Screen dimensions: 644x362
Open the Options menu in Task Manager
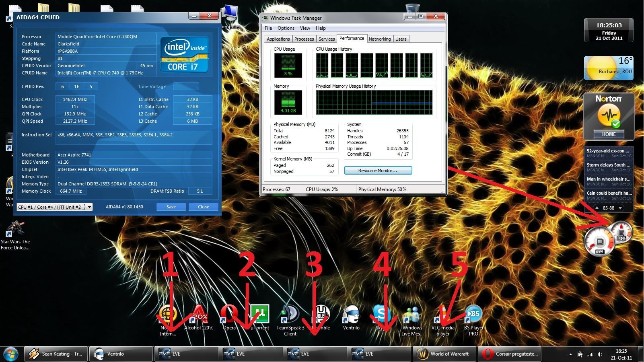coord(286,28)
